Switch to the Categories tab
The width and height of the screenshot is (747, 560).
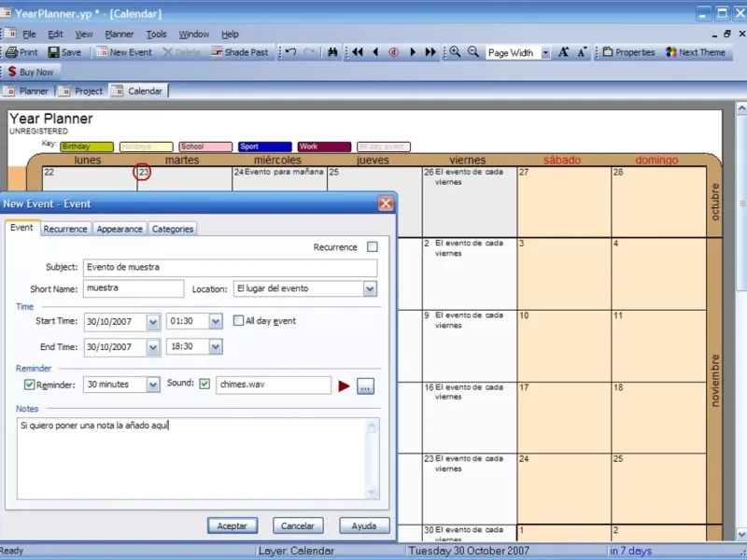tap(173, 229)
